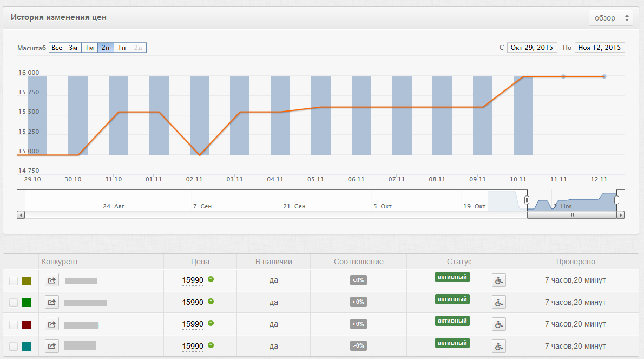Click the green color swatch
644x359 pixels.
pyautogui.click(x=27, y=303)
